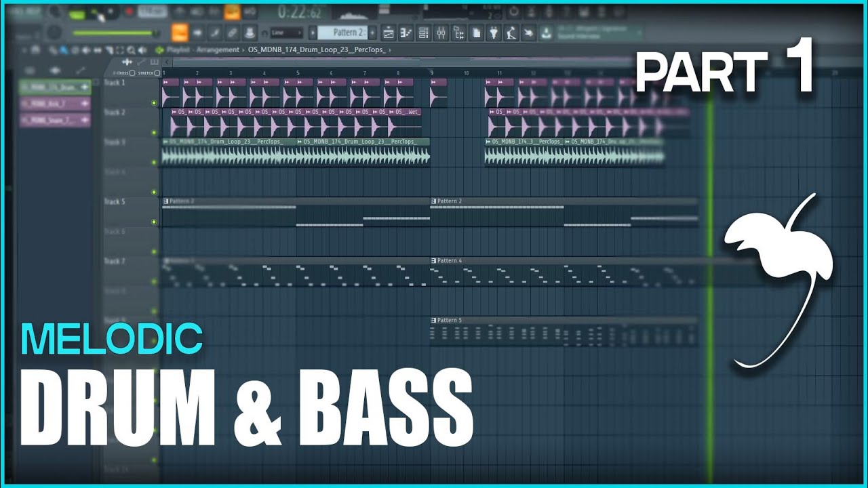Open the Pattern 5 clip menu icon
The image size is (868, 488).
coord(433,320)
